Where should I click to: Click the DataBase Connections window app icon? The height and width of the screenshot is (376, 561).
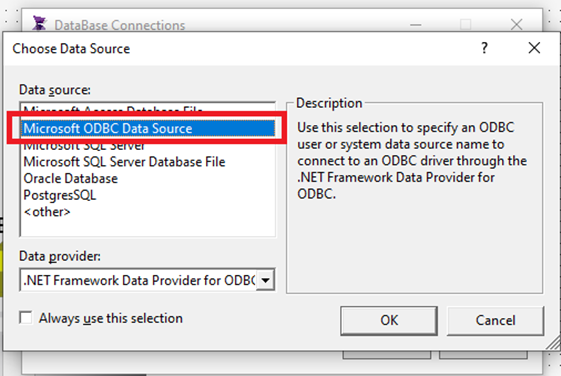coord(39,24)
